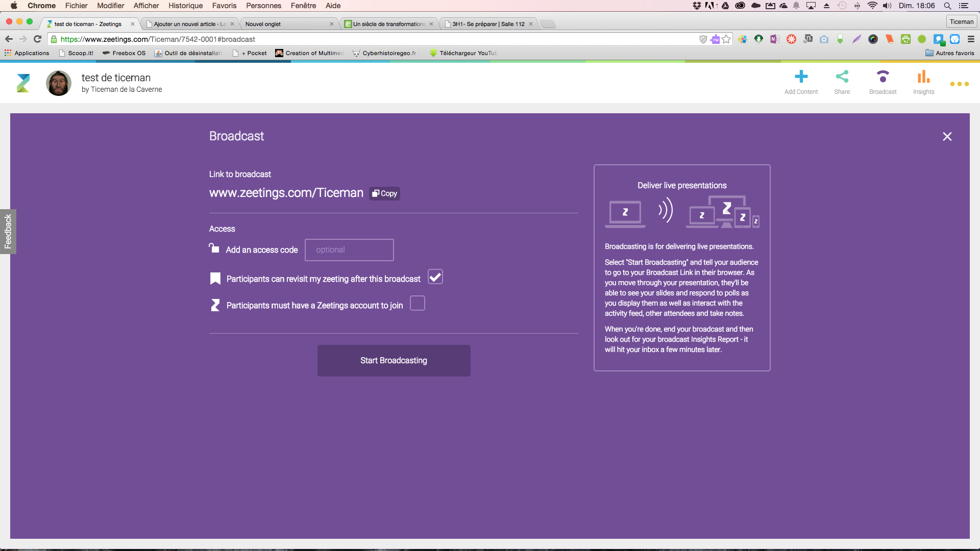Open Chrome hamburger menu icon

(x=971, y=39)
